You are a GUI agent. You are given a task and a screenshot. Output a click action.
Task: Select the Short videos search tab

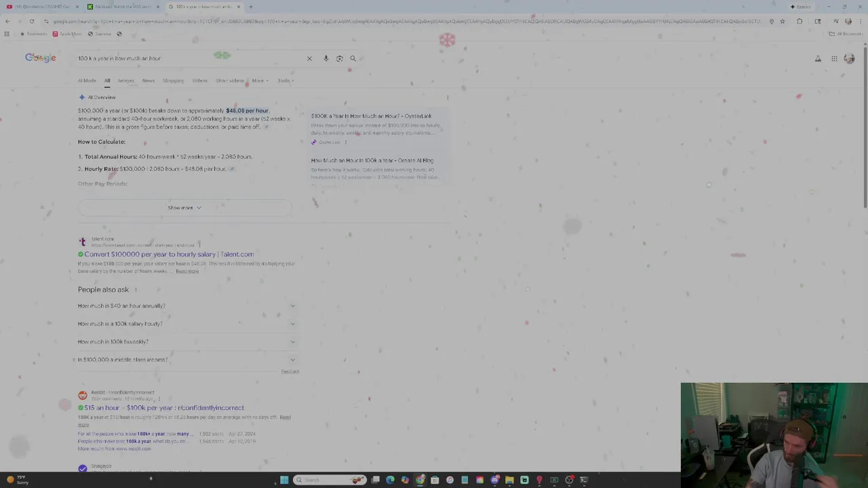(229, 81)
